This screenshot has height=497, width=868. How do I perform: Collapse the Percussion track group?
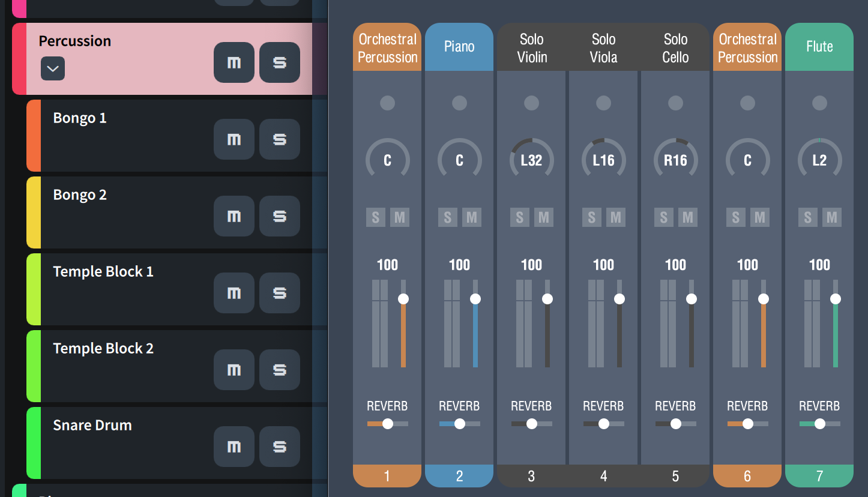pos(53,68)
